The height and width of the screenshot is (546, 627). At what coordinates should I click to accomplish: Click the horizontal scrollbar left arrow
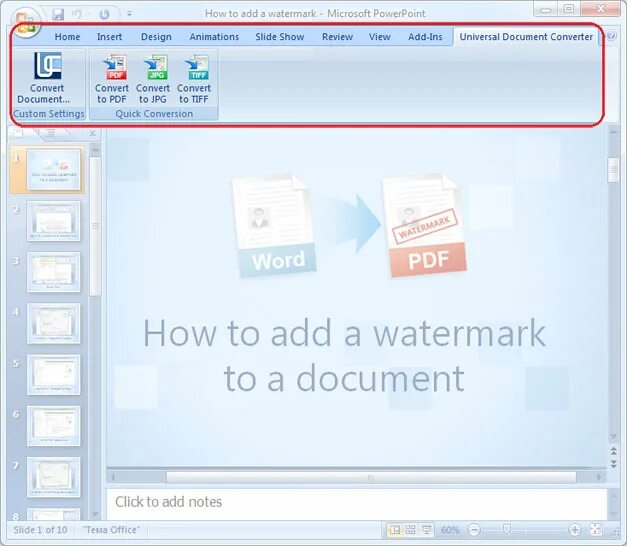tap(114, 477)
